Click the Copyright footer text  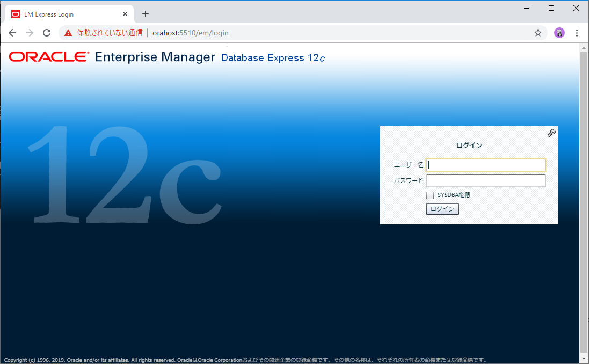(246, 360)
